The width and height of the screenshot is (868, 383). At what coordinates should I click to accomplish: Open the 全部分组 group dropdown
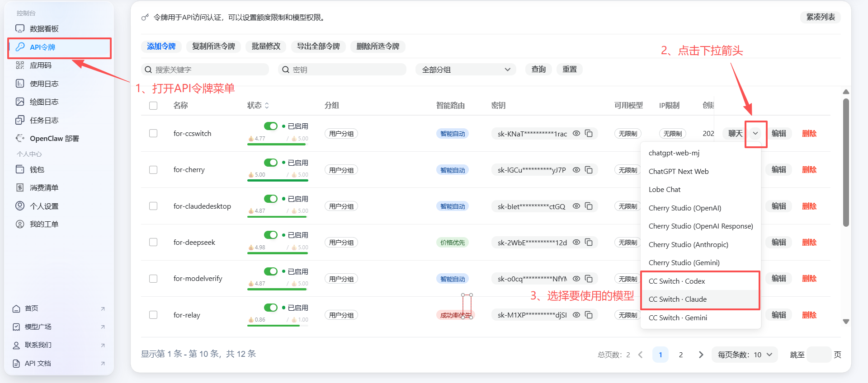pyautogui.click(x=466, y=70)
